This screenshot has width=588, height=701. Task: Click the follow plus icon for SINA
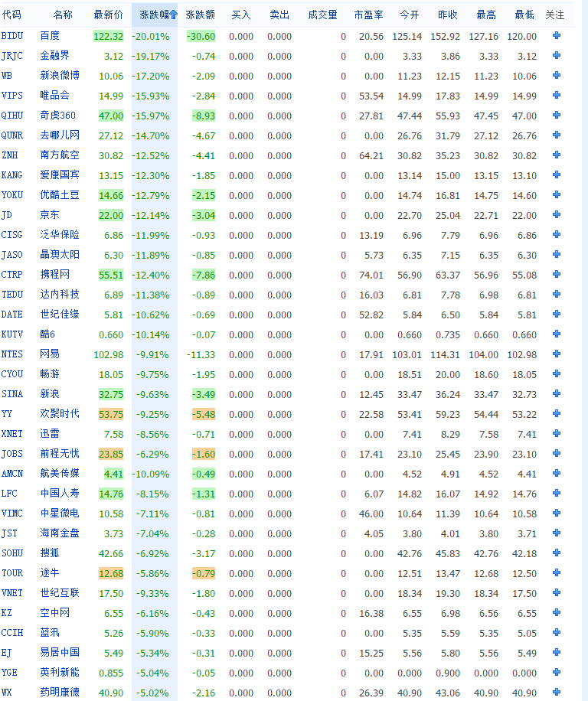tap(556, 394)
